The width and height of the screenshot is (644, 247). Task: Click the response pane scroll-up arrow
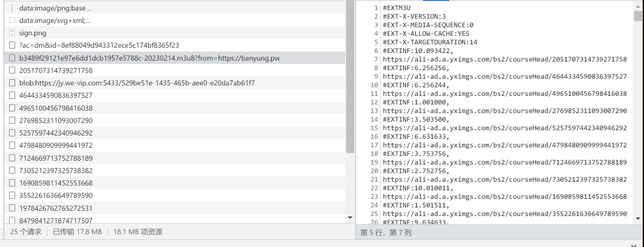point(638,5)
